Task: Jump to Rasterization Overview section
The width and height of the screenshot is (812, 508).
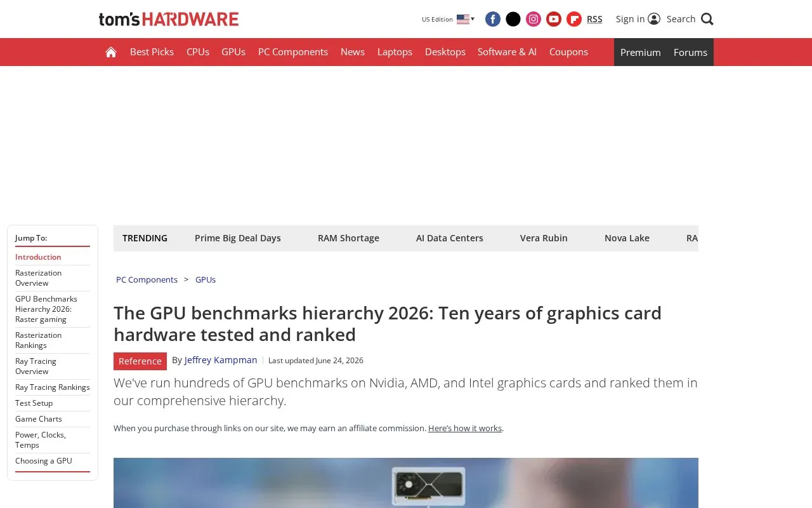Action: pyautogui.click(x=39, y=278)
